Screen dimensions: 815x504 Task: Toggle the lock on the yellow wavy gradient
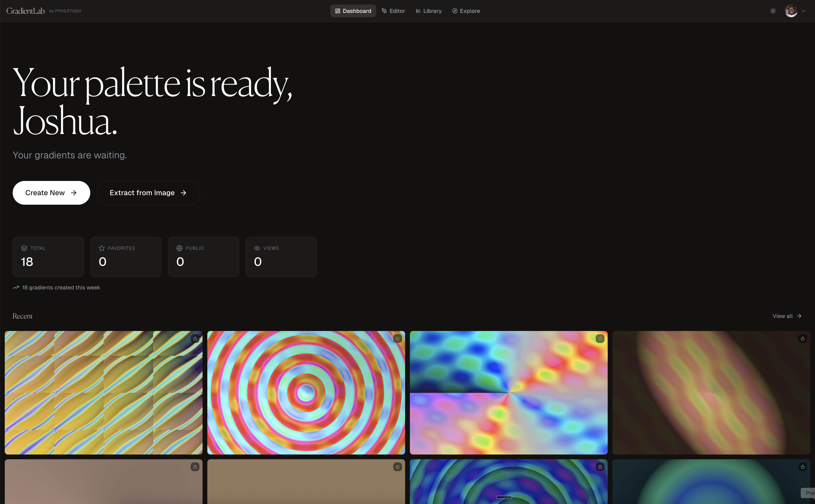point(195,338)
